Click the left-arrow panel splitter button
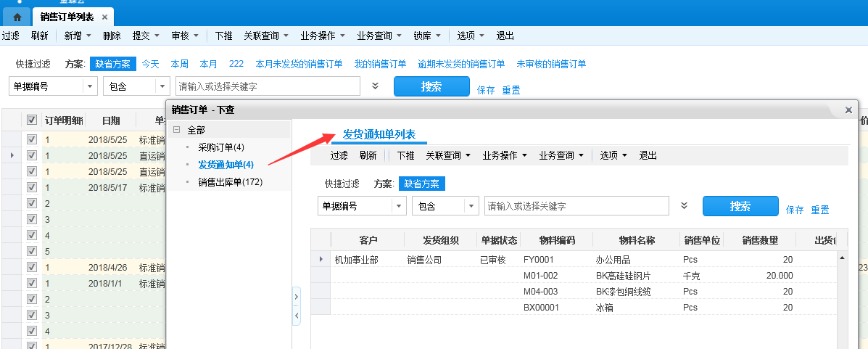The height and width of the screenshot is (349, 868). tap(296, 316)
